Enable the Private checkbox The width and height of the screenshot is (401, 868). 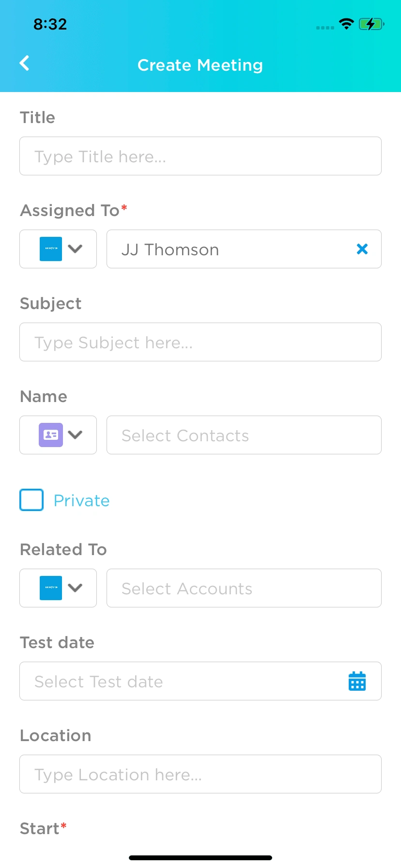pyautogui.click(x=31, y=500)
